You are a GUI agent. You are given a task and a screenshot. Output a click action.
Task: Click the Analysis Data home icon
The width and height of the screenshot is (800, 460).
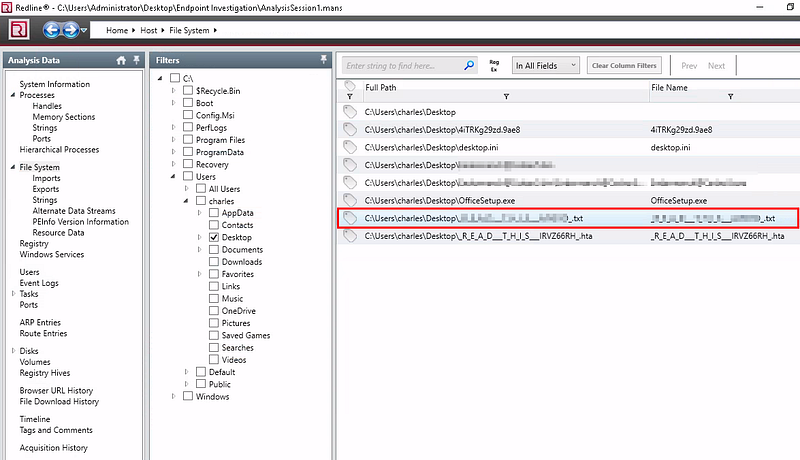[x=121, y=60]
